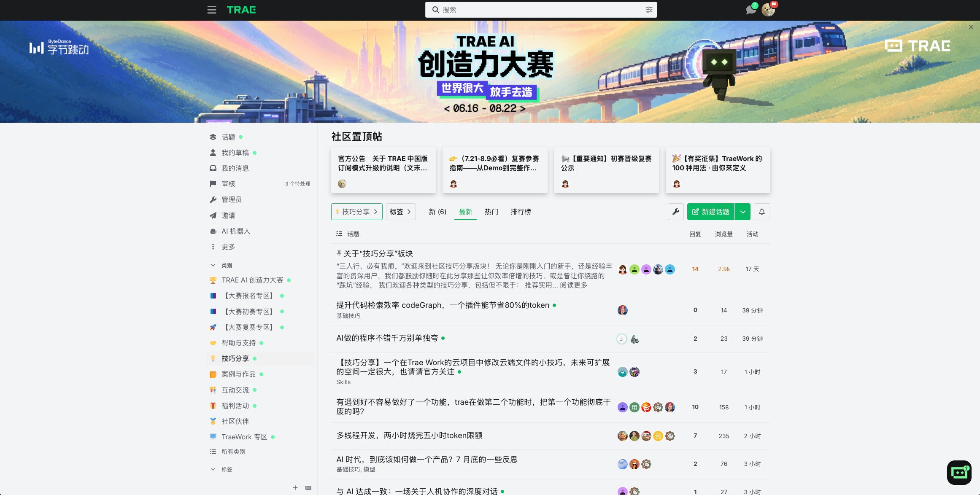The image size is (980, 495).
Task: Click the TRAE logo in header
Action: pos(241,10)
